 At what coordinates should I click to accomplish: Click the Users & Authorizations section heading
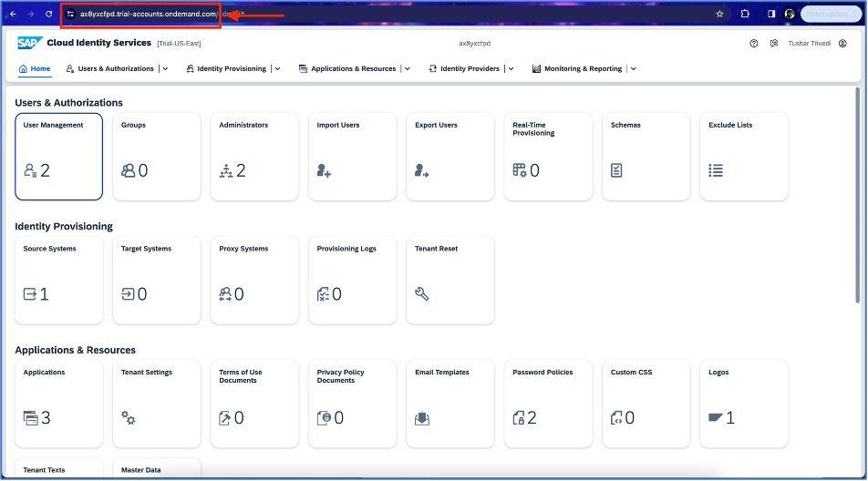pyautogui.click(x=68, y=103)
